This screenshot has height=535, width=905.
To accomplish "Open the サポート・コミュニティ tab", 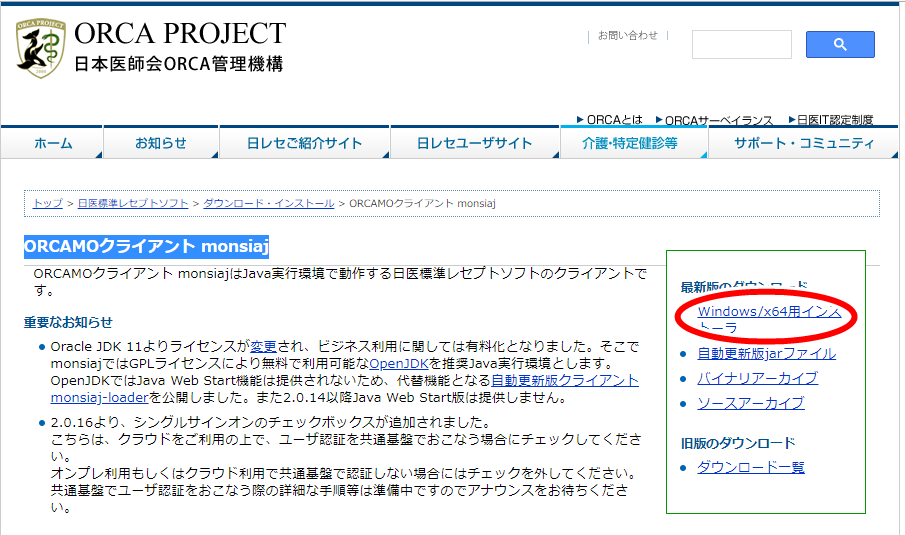I will pos(803,143).
